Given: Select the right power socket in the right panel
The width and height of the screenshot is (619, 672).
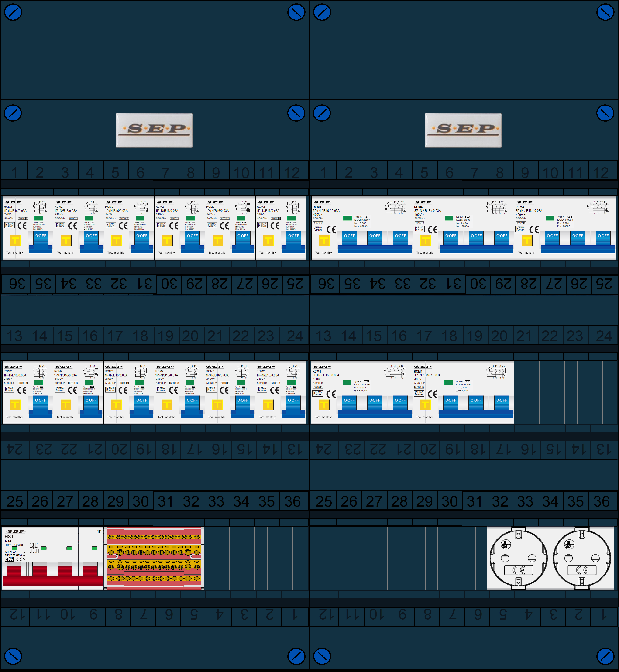Looking at the screenshot, I should tap(582, 558).
